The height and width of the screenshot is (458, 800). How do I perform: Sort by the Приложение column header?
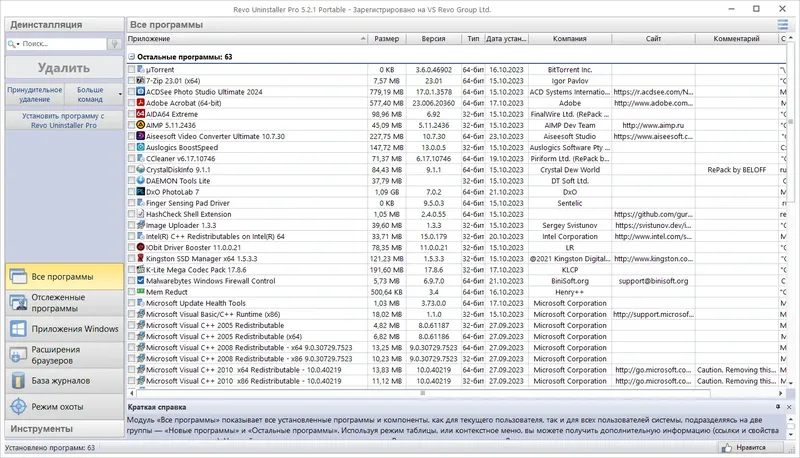point(247,39)
